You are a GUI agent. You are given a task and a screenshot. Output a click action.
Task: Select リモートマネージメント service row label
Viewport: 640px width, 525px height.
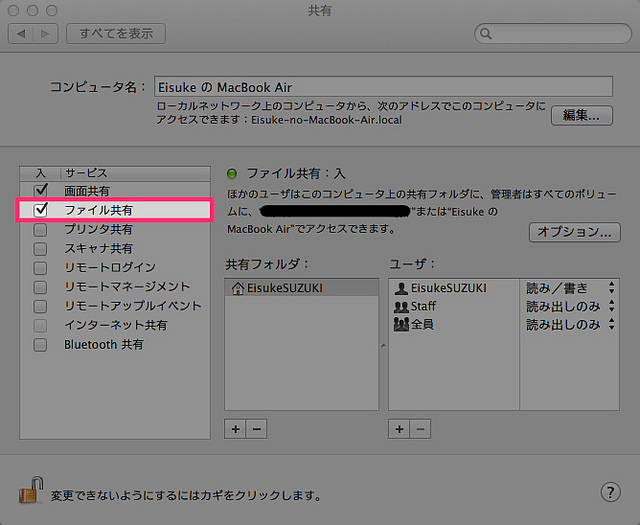[x=127, y=287]
